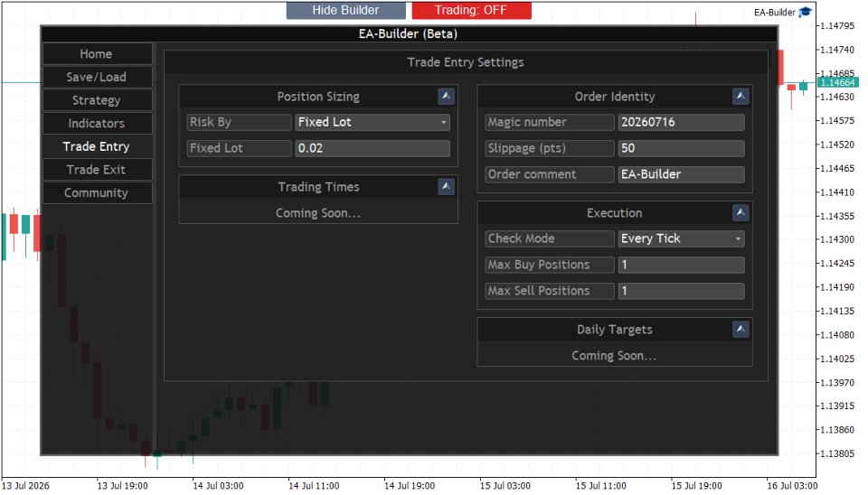Collapse the Execution section arrow icon
Image resolution: width=868 pixels, height=495 pixels.
[x=741, y=212]
